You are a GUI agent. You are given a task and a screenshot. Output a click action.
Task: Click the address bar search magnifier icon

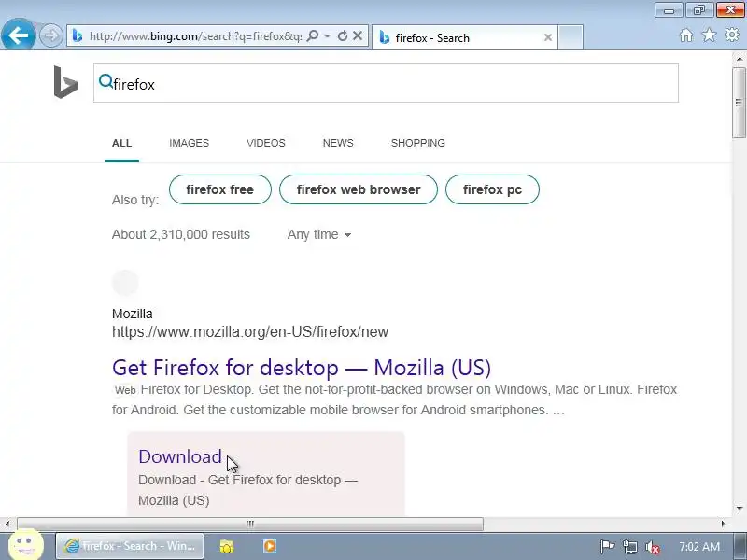coord(313,35)
